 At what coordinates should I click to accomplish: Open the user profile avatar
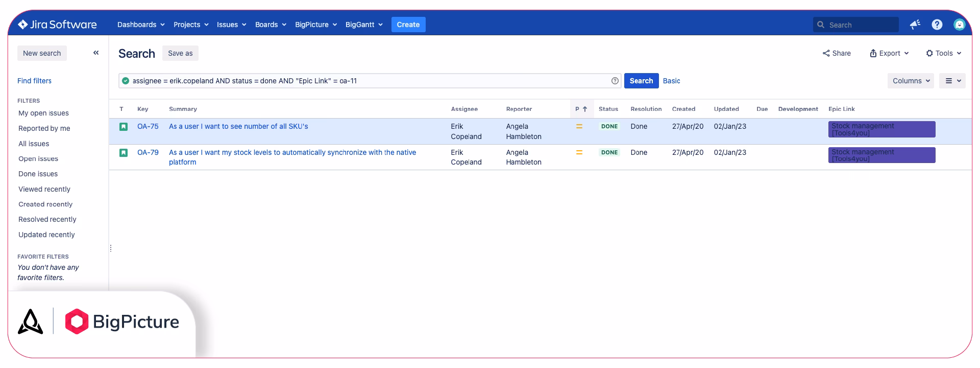tap(959, 25)
